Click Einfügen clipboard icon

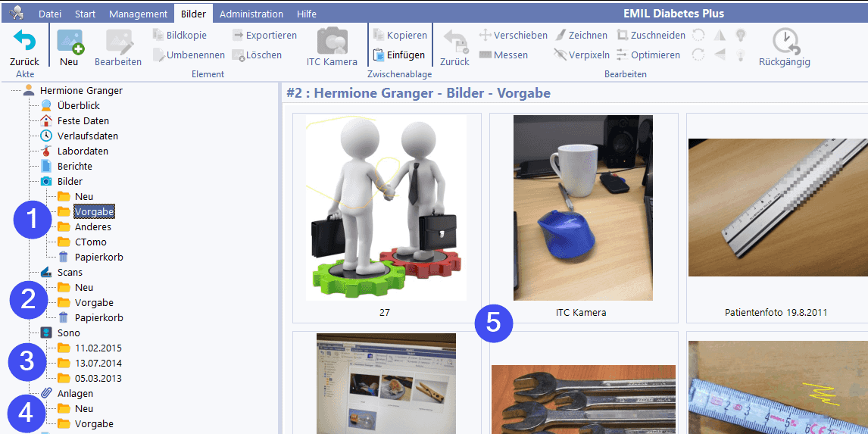pos(380,55)
